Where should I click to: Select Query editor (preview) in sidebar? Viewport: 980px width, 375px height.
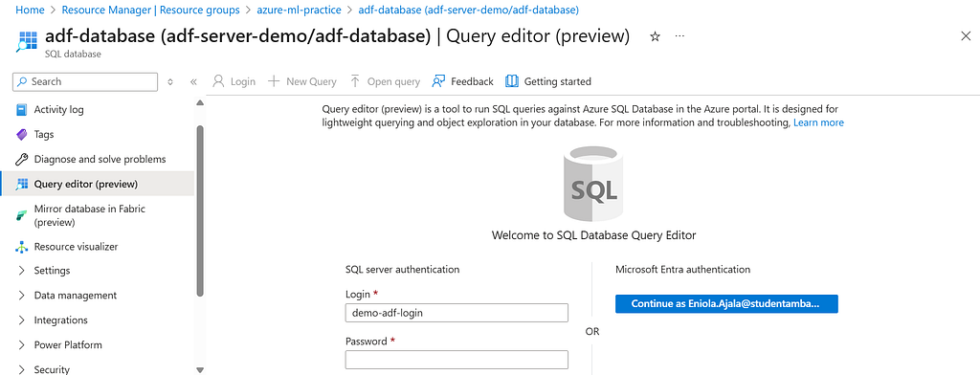[x=98, y=184]
